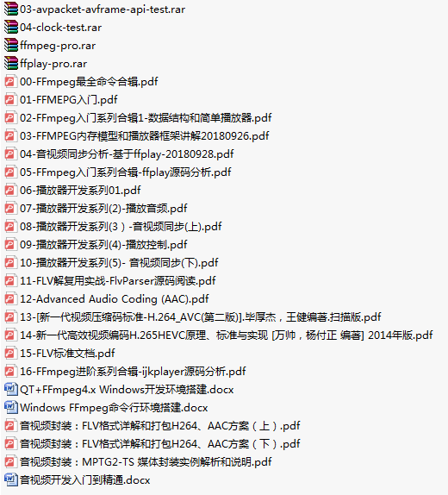Click file 08-播放器开发系列(3)-音视频同步(上).pdf
The image size is (448, 495).
tap(121, 226)
